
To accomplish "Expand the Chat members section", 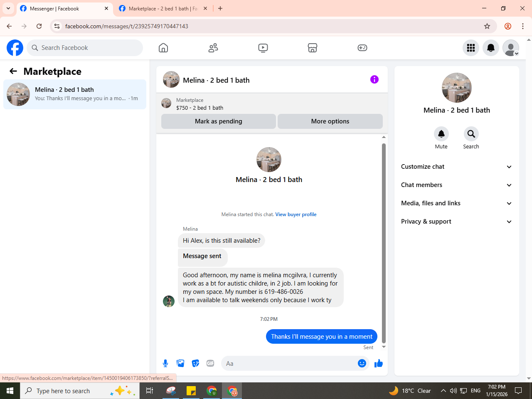I will (x=456, y=185).
